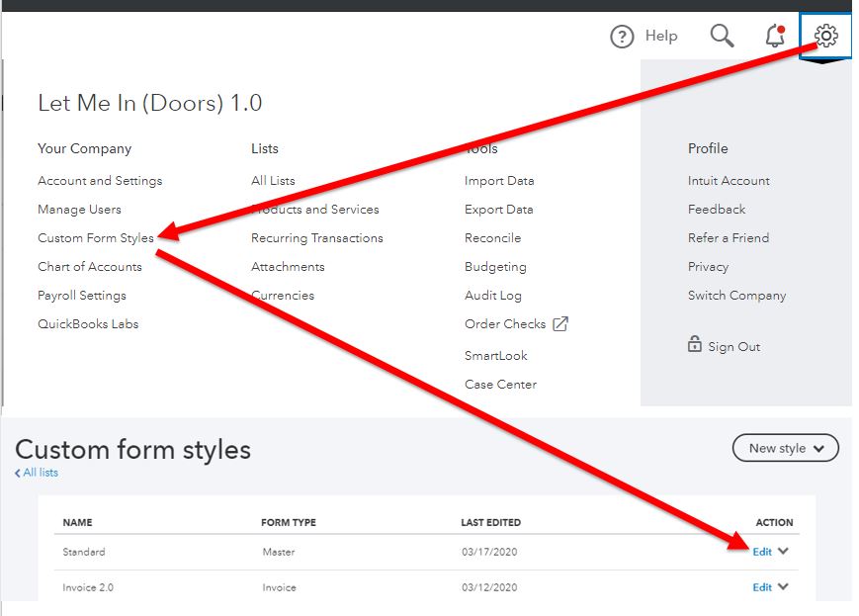Click the Let Me In (Doors) 1.0 company name

[149, 103]
